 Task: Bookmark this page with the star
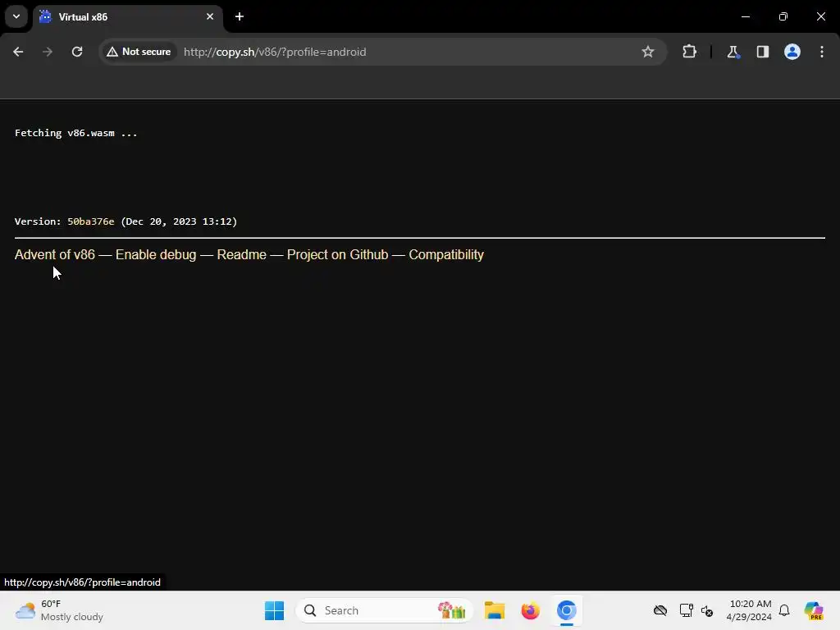[x=648, y=52]
